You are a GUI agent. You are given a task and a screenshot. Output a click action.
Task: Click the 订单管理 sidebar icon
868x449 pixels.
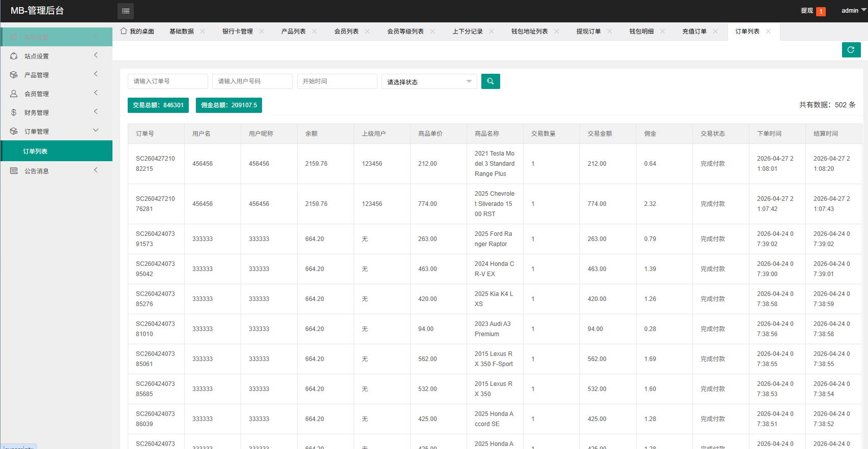[14, 131]
